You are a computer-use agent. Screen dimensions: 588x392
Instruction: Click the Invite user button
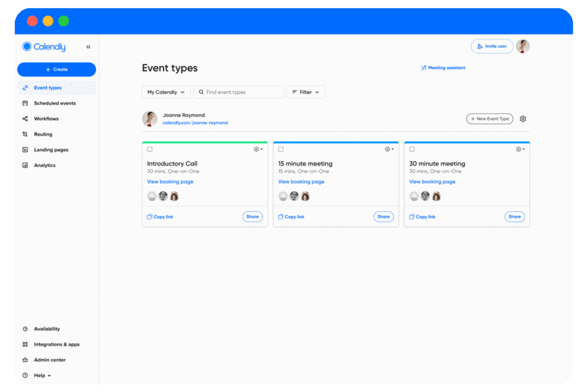pyautogui.click(x=492, y=46)
